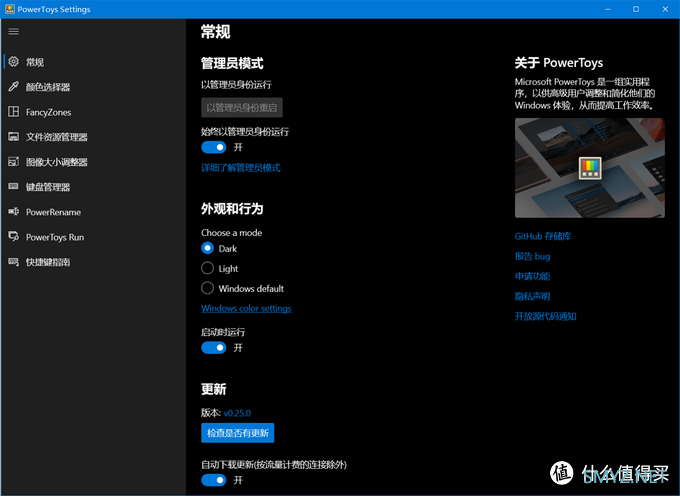Click the General gear icon in sidebar
Viewport: 680px width, 496px height.
pos(13,62)
